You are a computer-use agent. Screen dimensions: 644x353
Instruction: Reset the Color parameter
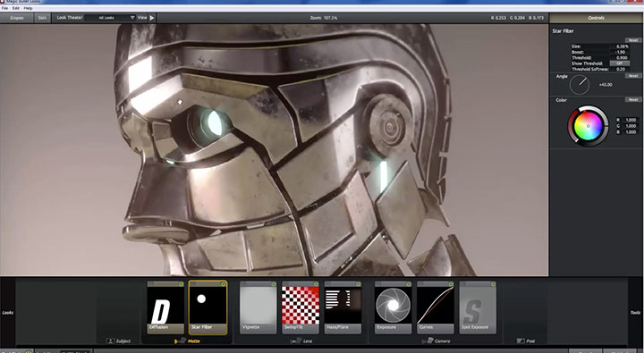[x=633, y=100]
